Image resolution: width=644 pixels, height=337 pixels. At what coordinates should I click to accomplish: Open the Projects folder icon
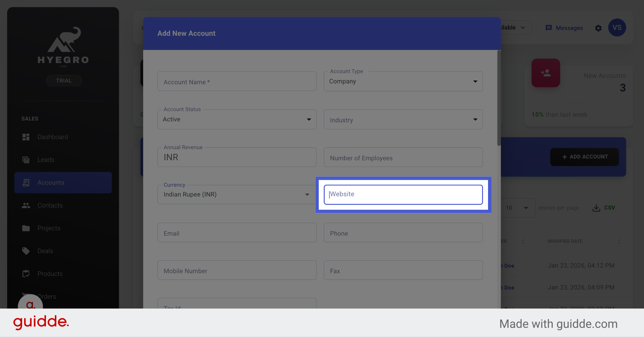[26, 228]
